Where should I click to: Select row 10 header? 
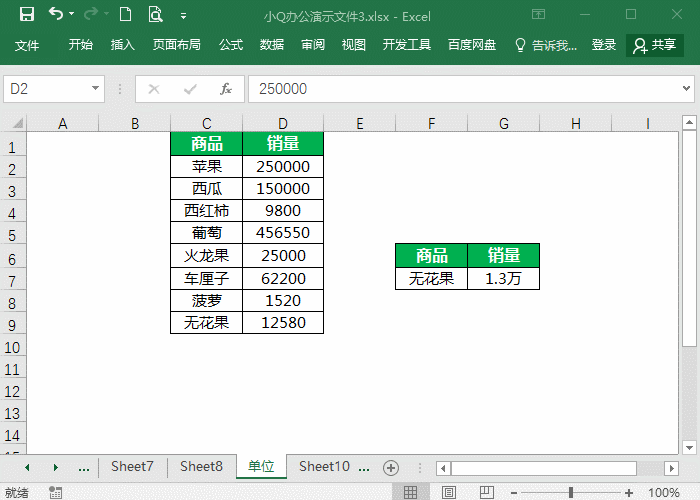pos(12,347)
